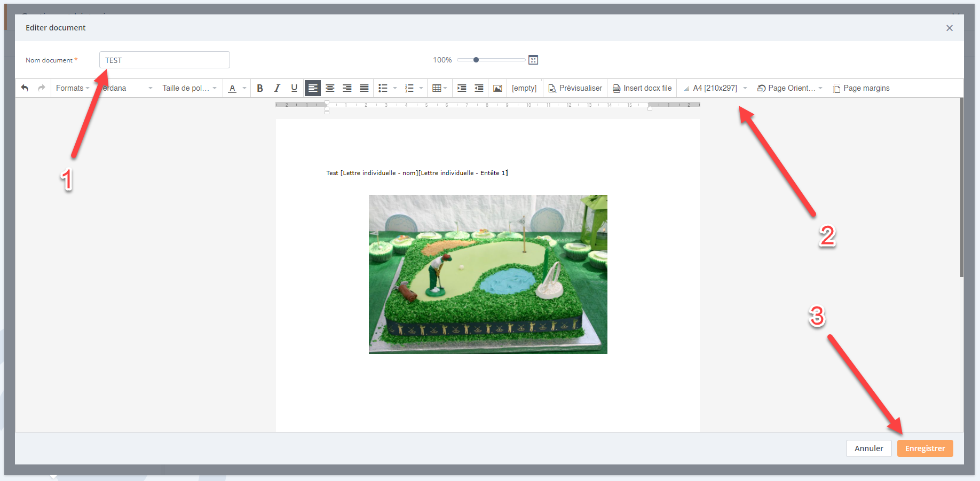Image resolution: width=980 pixels, height=481 pixels.
Task: Select the golf cake image in document
Action: point(488,274)
